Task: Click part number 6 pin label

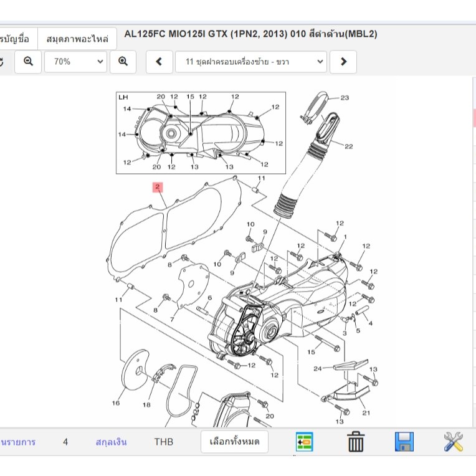Action: [209, 298]
